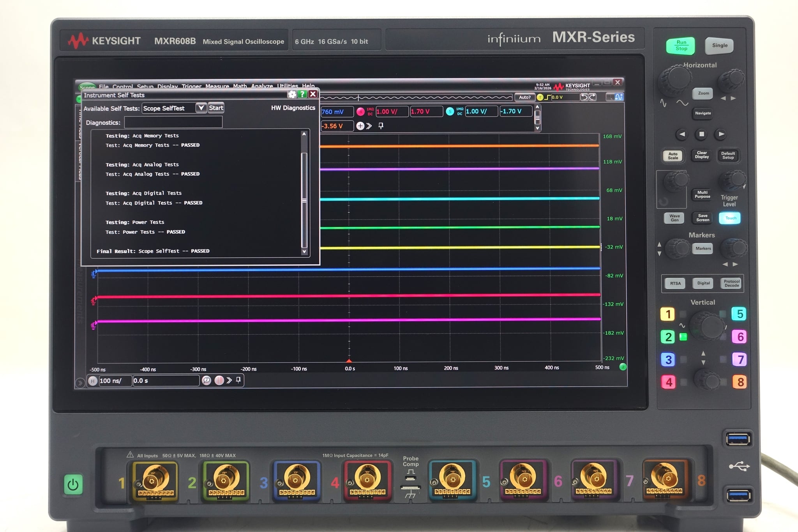Viewport: 798px width, 532px height.
Task: Expand the bottom-left sidebar chevron
Action: (80, 383)
